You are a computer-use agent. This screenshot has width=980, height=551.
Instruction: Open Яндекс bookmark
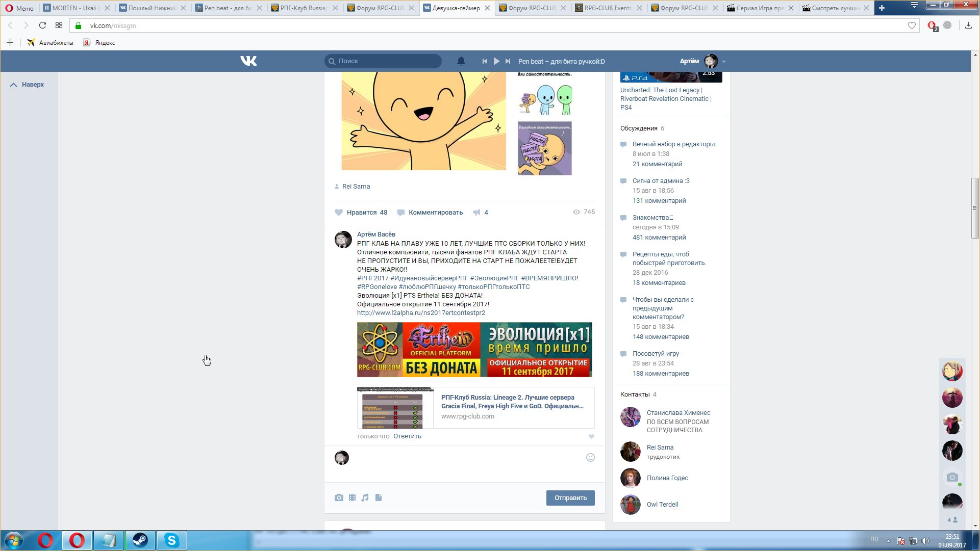[x=99, y=43]
